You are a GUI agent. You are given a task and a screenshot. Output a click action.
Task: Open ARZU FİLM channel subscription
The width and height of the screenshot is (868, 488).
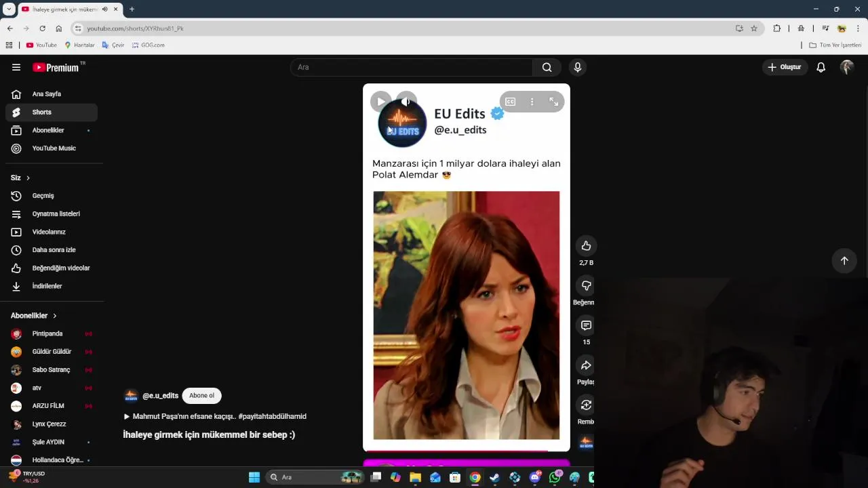click(52, 406)
